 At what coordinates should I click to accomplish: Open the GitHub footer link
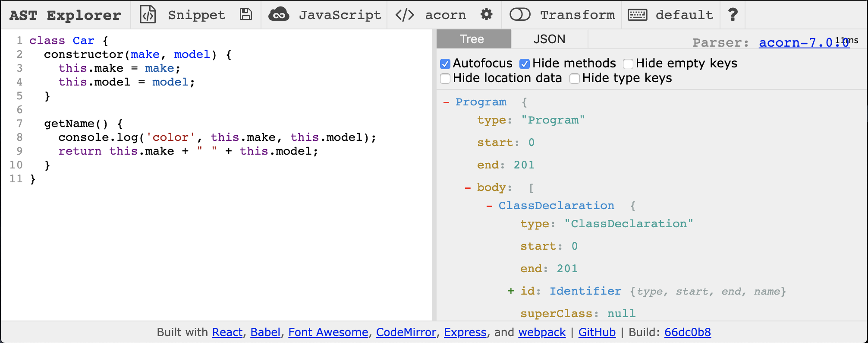[x=597, y=332]
